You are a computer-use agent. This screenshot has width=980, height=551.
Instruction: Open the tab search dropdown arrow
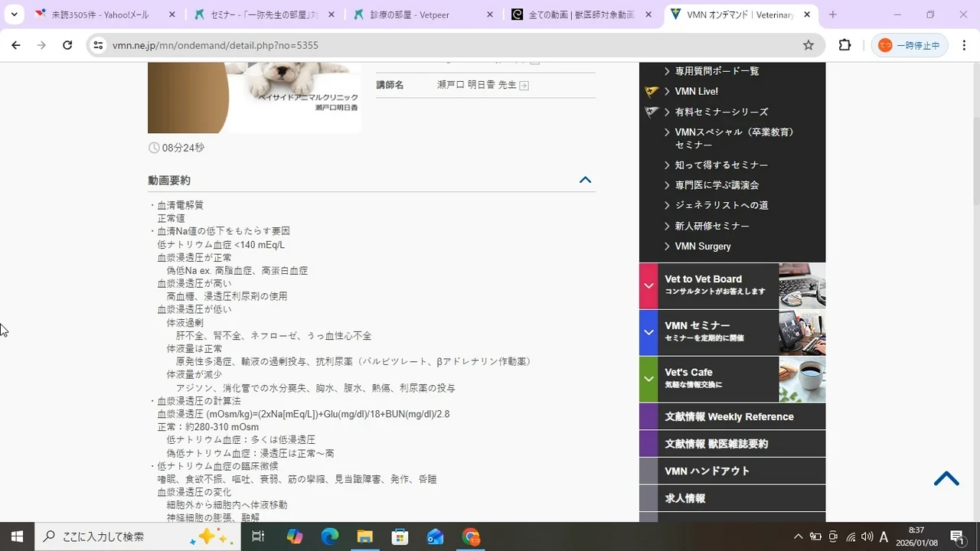coord(14,15)
